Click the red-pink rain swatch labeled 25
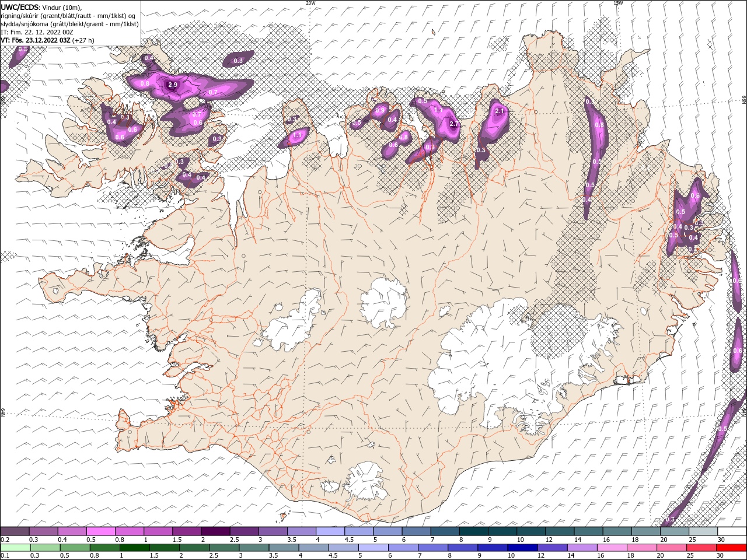The height and width of the screenshot is (560, 747). pyautogui.click(x=701, y=548)
